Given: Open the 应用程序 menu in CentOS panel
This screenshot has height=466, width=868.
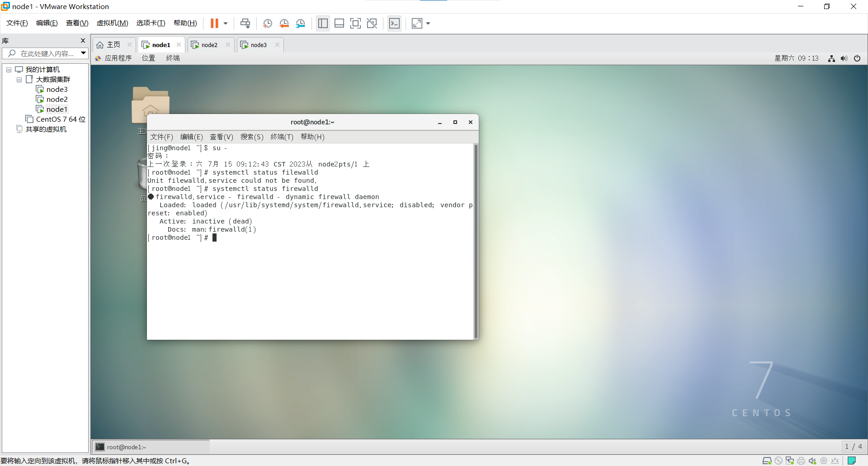Looking at the screenshot, I should 113,58.
